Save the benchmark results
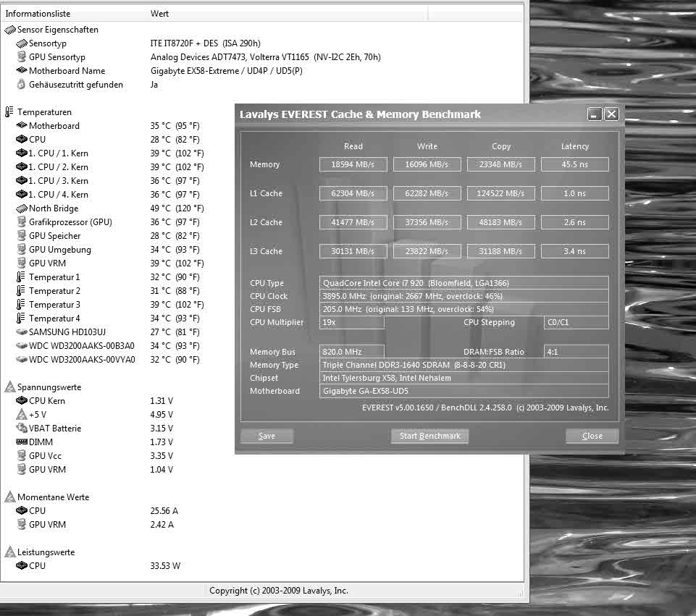Image resolution: width=696 pixels, height=616 pixels. pyautogui.click(x=267, y=436)
